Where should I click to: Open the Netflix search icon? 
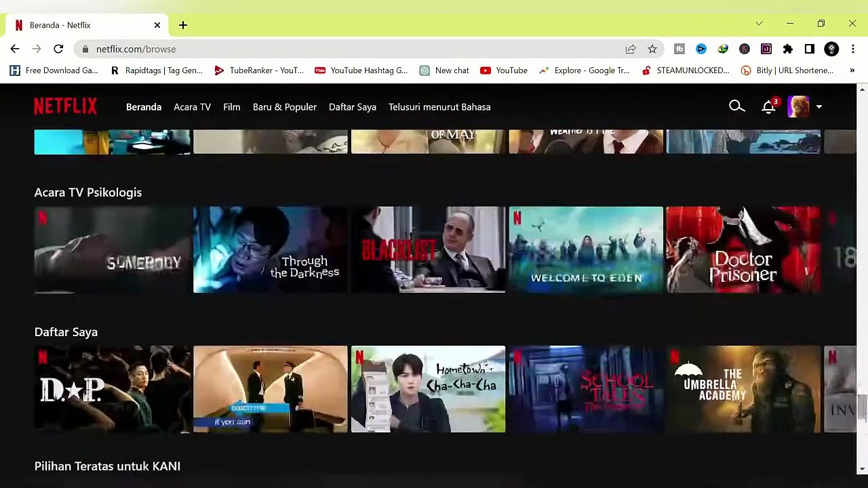click(737, 106)
